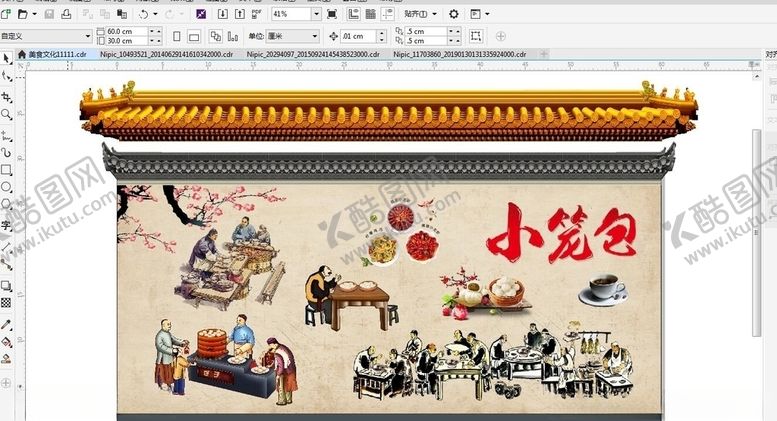Select the Drop shadow tool

(6, 286)
